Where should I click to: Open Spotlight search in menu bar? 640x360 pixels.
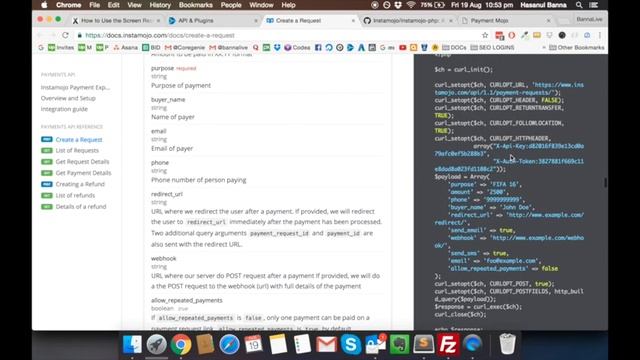[x=579, y=5]
